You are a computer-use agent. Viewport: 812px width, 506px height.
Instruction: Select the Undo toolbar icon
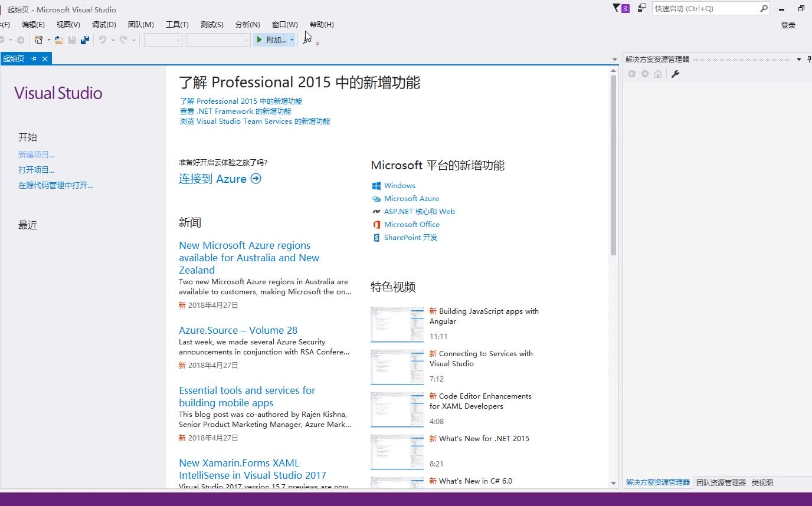point(103,40)
